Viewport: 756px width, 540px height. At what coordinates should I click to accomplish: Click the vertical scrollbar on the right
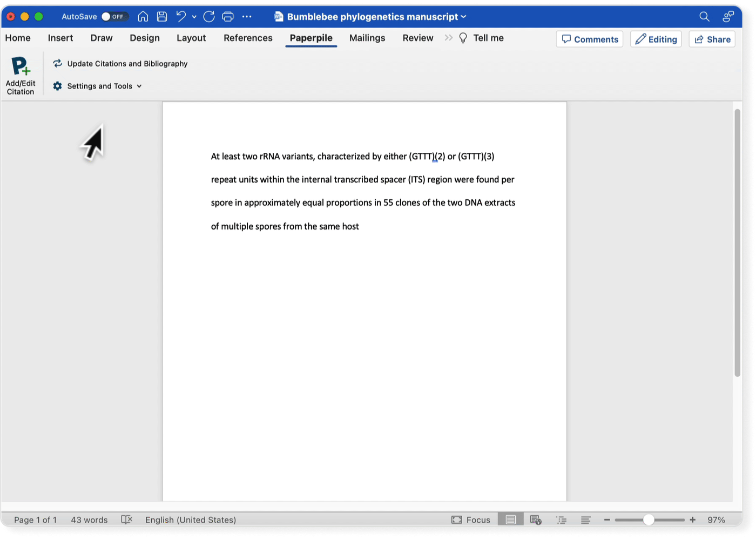(737, 243)
